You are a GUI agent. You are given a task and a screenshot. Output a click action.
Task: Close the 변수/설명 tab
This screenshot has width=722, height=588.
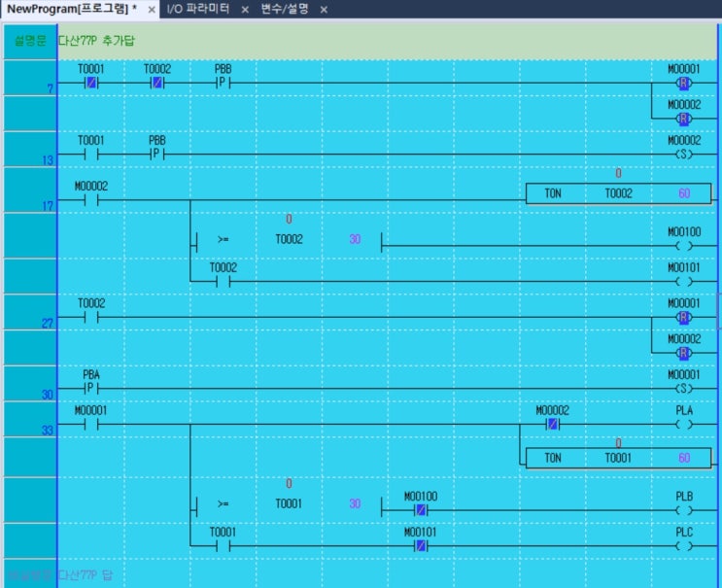pyautogui.click(x=324, y=9)
